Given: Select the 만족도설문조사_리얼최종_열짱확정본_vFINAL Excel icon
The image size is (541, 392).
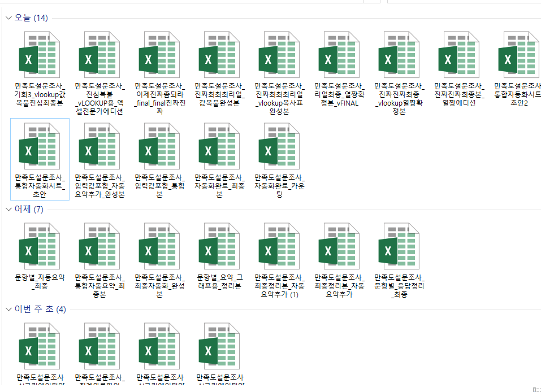Looking at the screenshot, I should tap(339, 54).
